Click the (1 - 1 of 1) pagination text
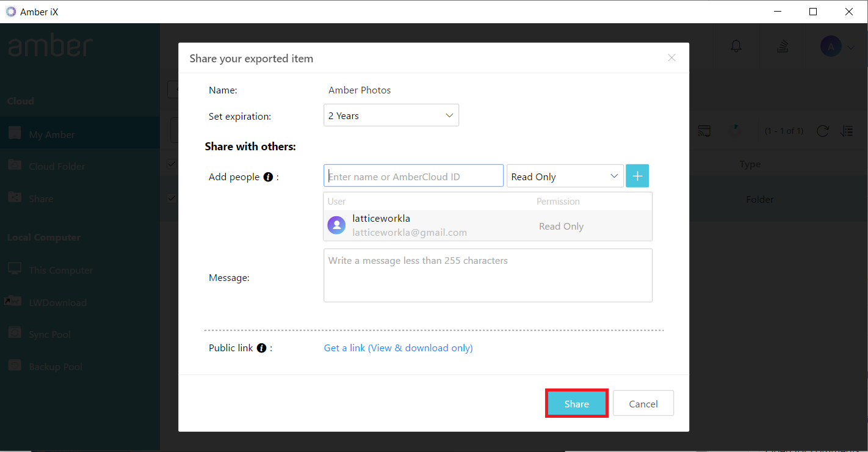The image size is (868, 452). pyautogui.click(x=784, y=131)
